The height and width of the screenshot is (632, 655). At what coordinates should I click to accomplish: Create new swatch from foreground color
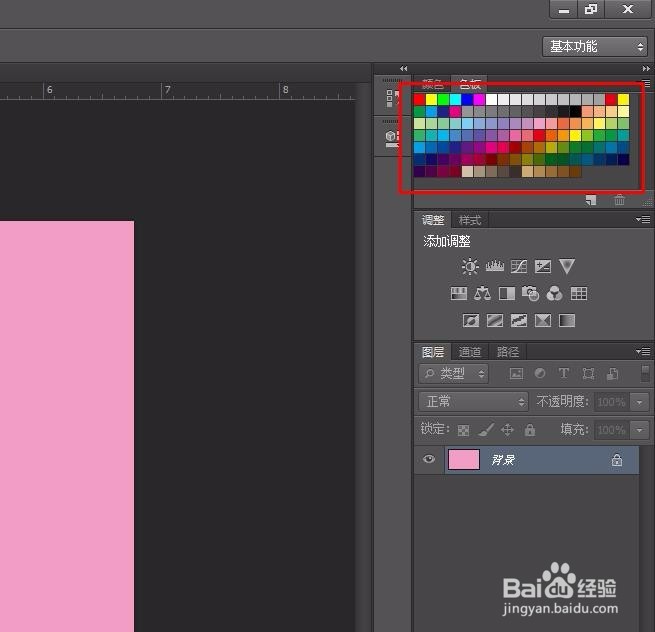pos(591,200)
